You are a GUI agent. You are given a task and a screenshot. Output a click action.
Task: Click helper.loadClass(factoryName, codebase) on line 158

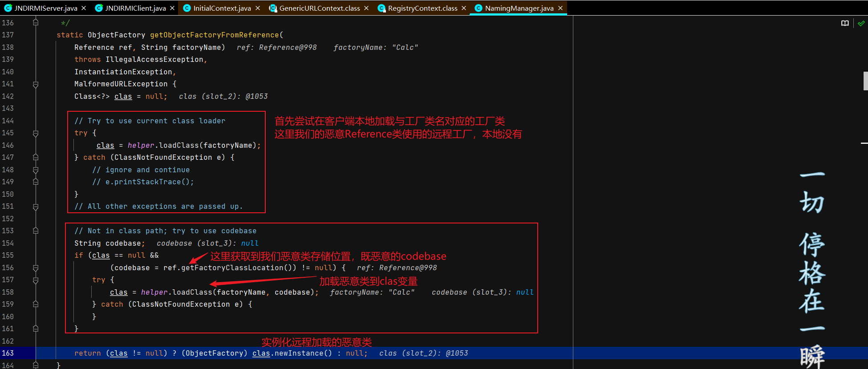pyautogui.click(x=227, y=292)
